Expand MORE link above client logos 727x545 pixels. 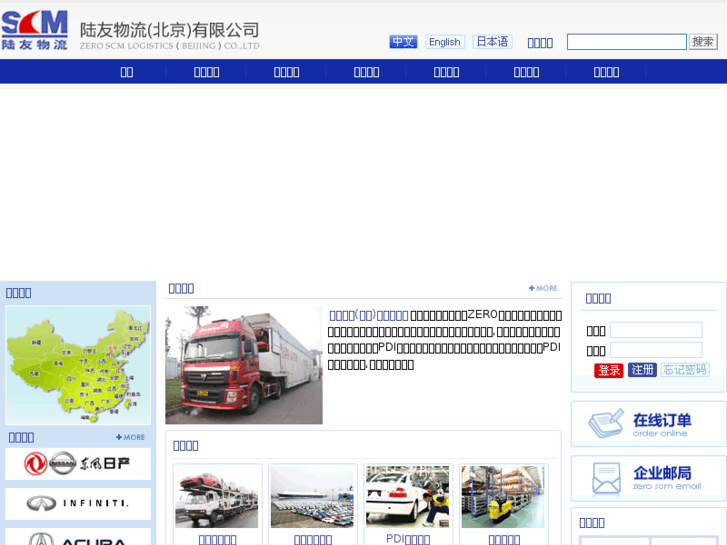(130, 437)
